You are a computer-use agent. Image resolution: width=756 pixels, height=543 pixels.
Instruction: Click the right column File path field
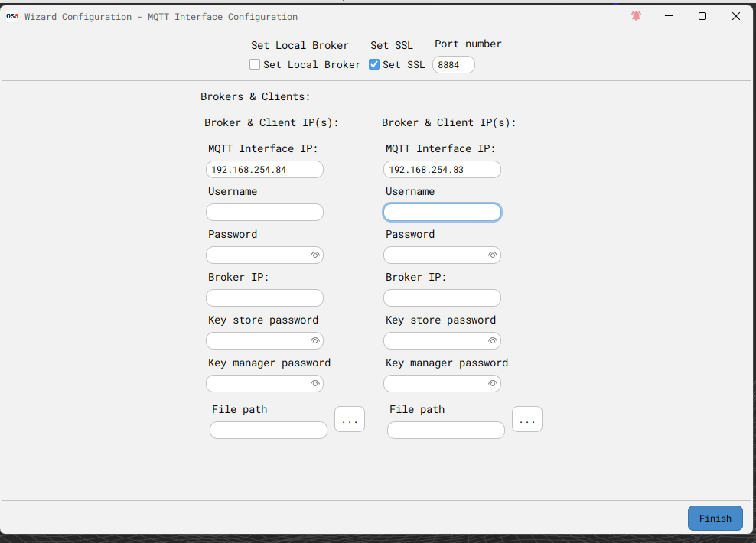click(x=446, y=431)
